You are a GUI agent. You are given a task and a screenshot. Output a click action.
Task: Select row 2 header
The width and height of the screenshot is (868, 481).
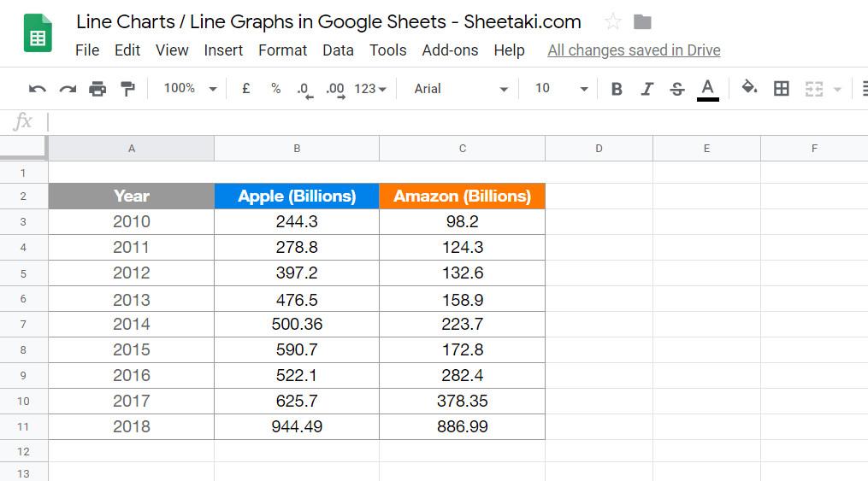coord(23,197)
